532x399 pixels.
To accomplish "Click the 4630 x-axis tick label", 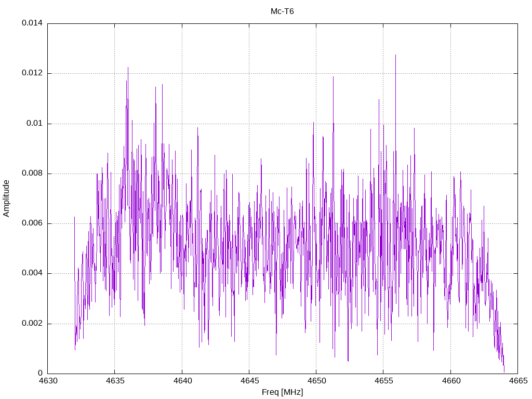I will 48,381.
